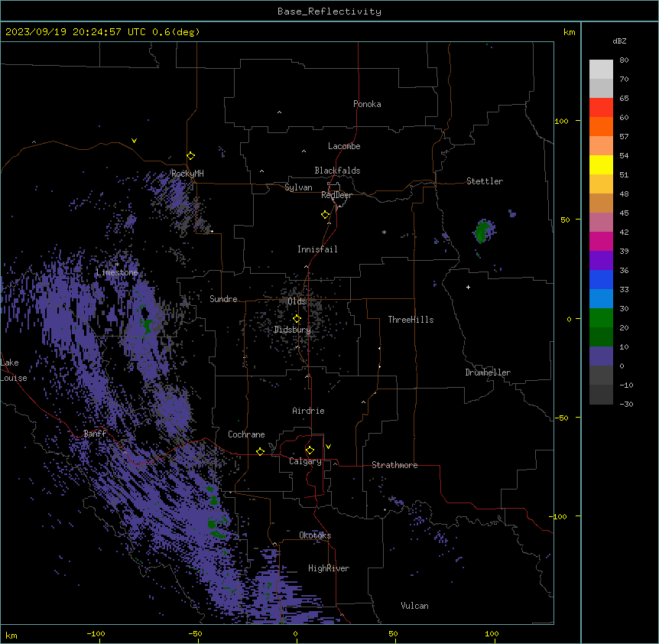Pick the red 60-65 dBZ legend swatch

[x=601, y=108]
